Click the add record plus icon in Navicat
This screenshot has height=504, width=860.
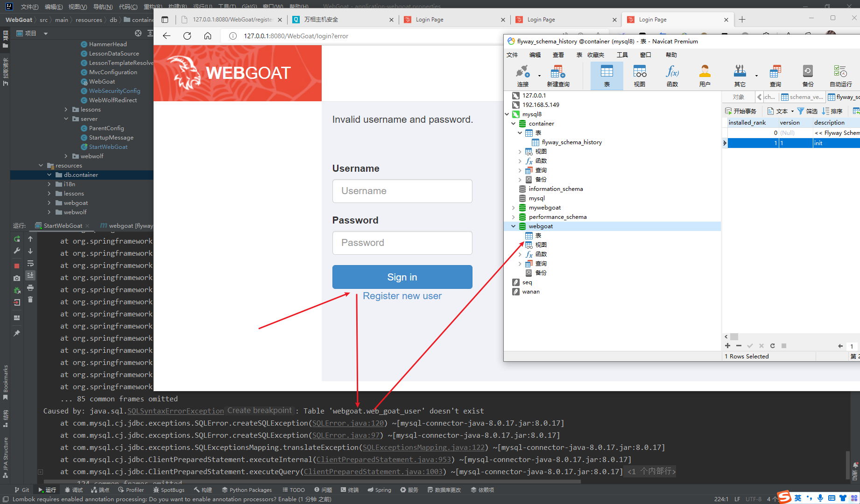(727, 346)
